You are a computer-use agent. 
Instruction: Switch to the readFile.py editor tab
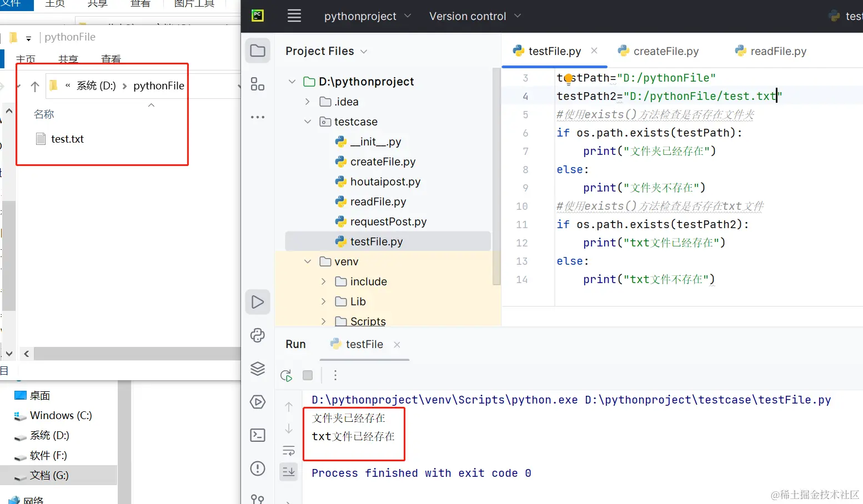pyautogui.click(x=770, y=51)
